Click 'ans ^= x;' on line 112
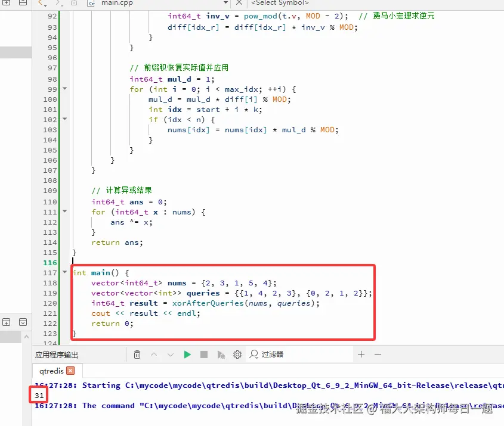This screenshot has height=426, width=504. (x=131, y=222)
